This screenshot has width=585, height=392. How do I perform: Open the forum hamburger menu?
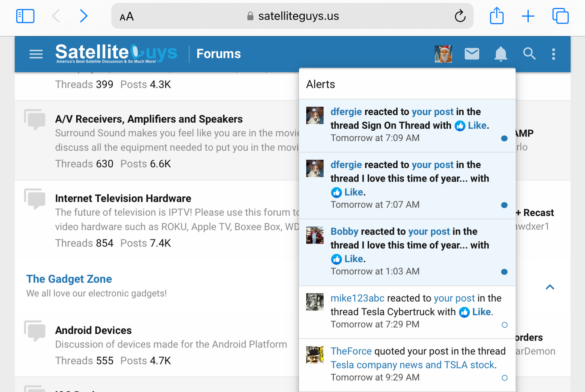pos(36,54)
